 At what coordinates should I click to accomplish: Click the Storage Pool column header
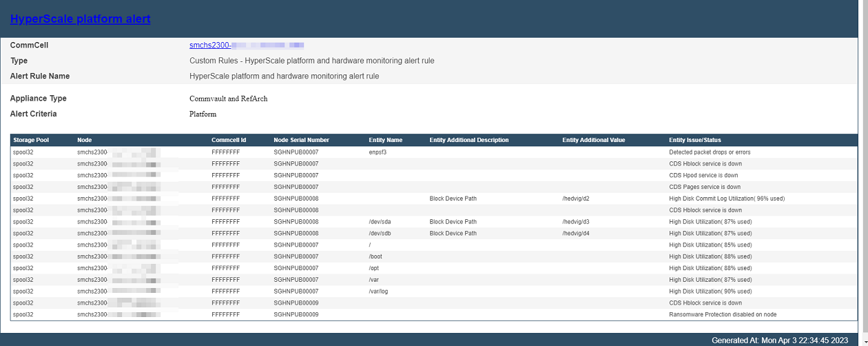point(31,140)
